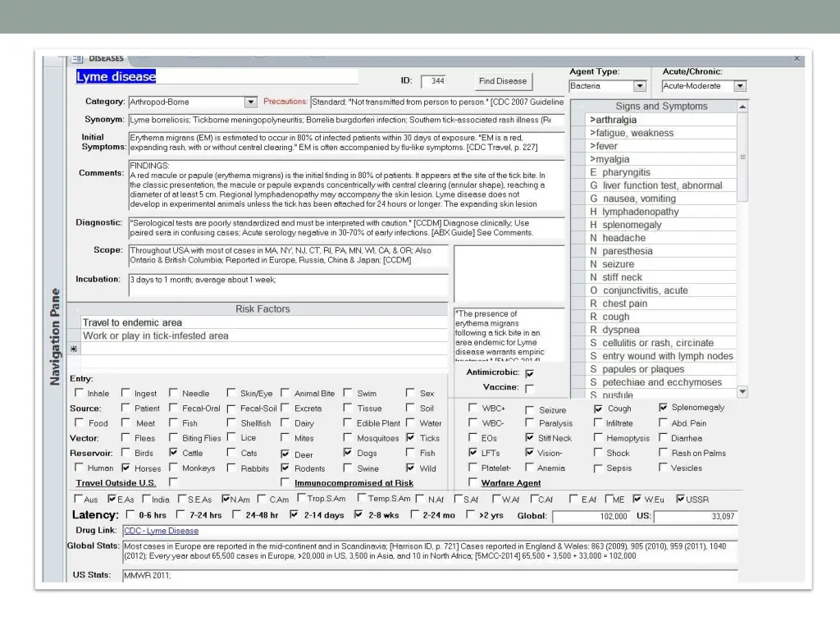Toggle the Antimicrobic checkbox
This screenshot has height=630, width=840.
coord(530,373)
